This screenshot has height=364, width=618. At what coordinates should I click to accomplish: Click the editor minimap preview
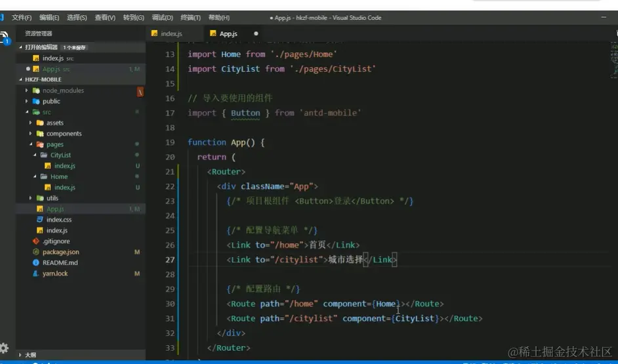point(614,59)
